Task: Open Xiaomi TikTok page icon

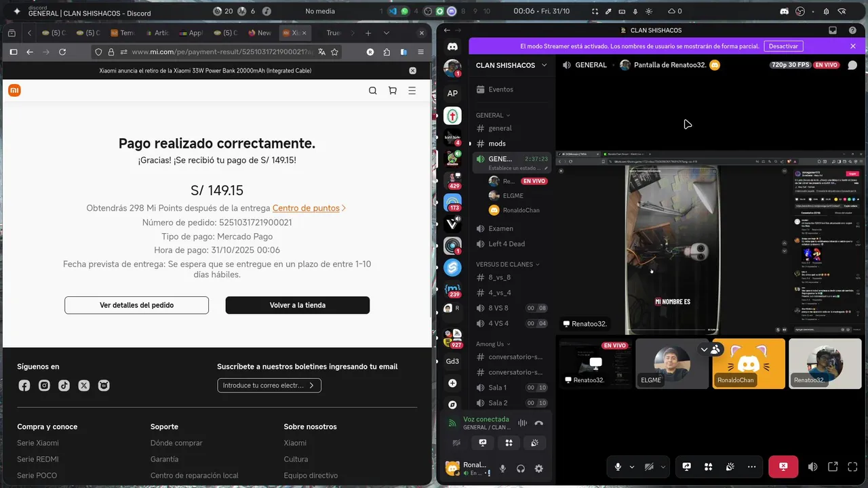Action: click(x=64, y=386)
